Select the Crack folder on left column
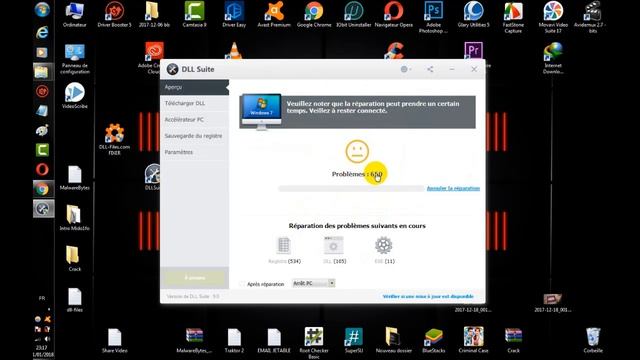 click(75, 259)
